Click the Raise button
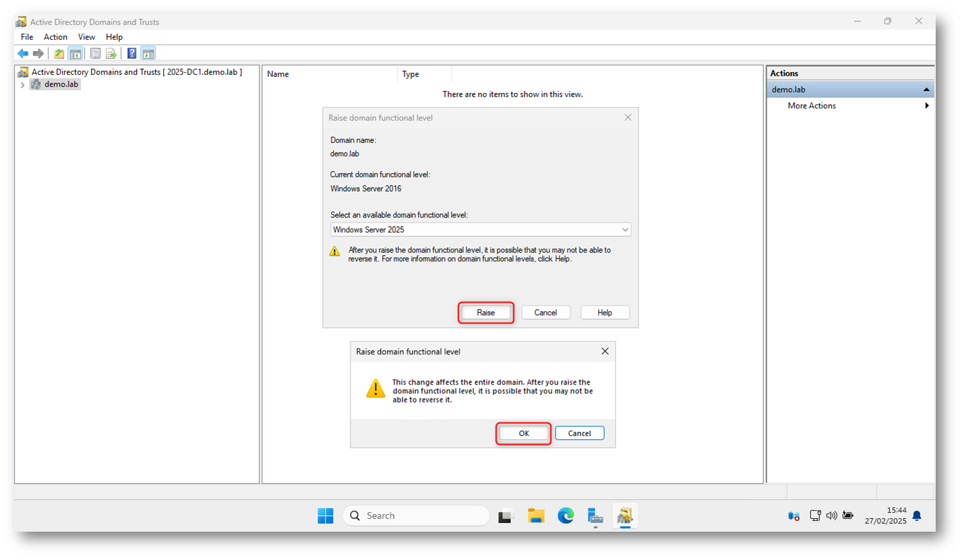Screen dimensions: 964x560 [486, 313]
